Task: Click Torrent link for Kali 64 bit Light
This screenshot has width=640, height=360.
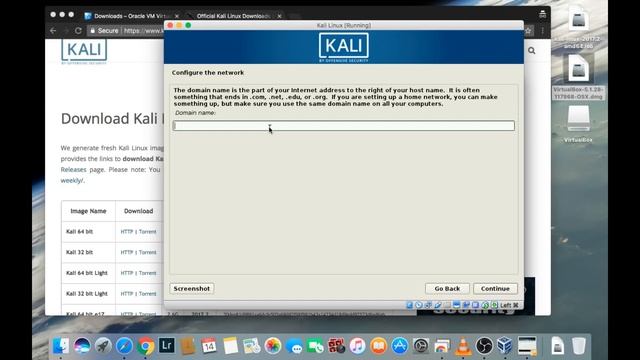Action: pyautogui.click(x=147, y=273)
